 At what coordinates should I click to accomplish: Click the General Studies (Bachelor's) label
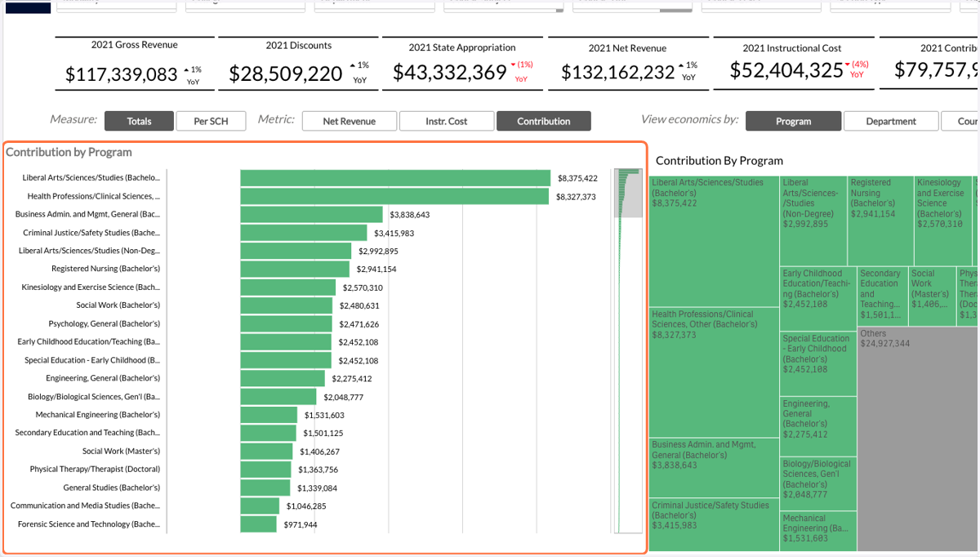(x=112, y=488)
